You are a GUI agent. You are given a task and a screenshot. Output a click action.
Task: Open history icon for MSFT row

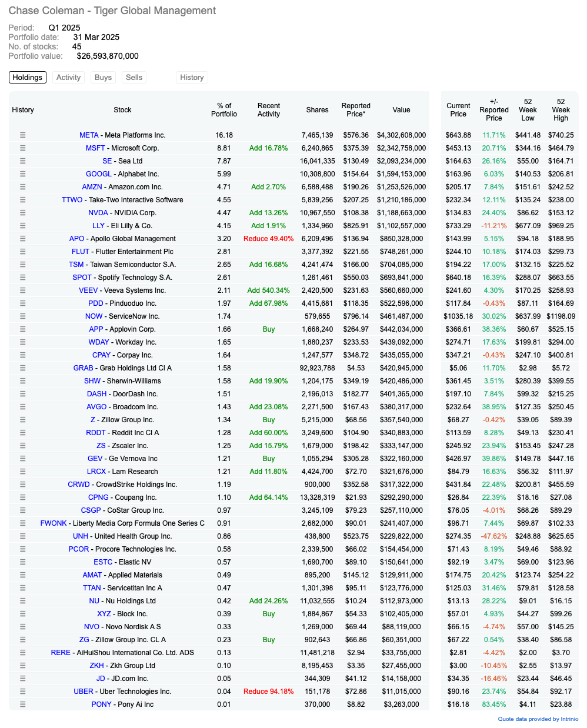pyautogui.click(x=23, y=148)
